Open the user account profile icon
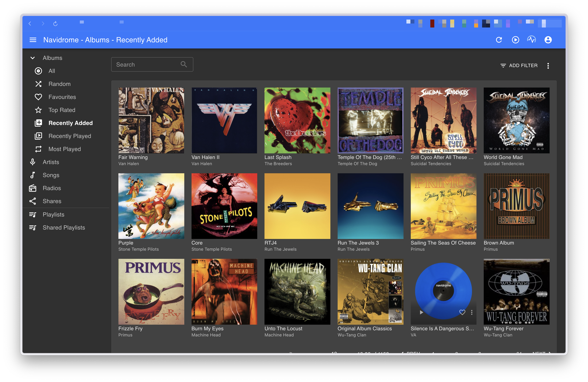 [x=548, y=40]
